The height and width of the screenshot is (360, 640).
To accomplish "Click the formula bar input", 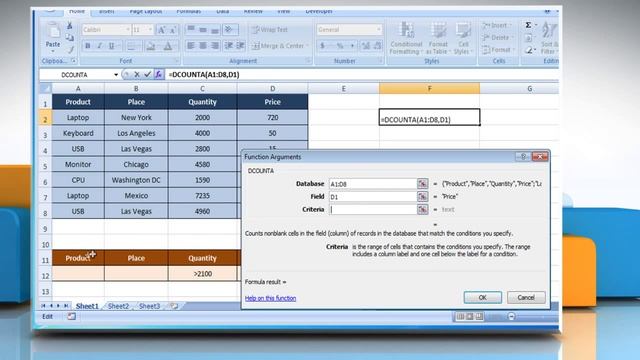I will pos(362,75).
